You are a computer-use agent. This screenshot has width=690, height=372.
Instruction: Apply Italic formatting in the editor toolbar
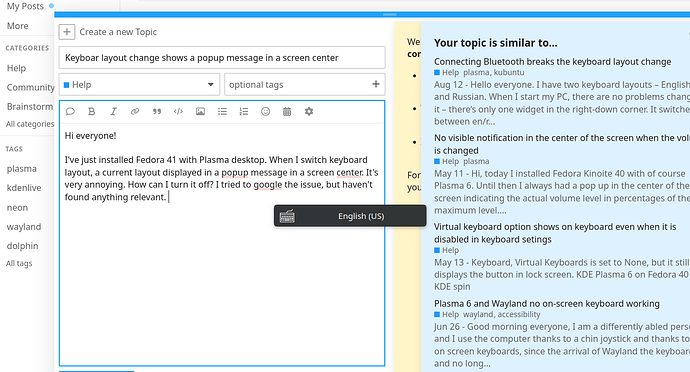tap(113, 111)
